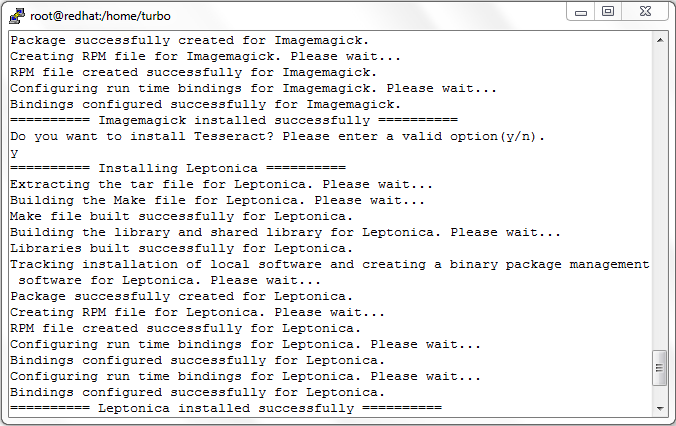The width and height of the screenshot is (676, 426).
Task: Click the 'Make file built successfully' line
Action: click(x=182, y=216)
